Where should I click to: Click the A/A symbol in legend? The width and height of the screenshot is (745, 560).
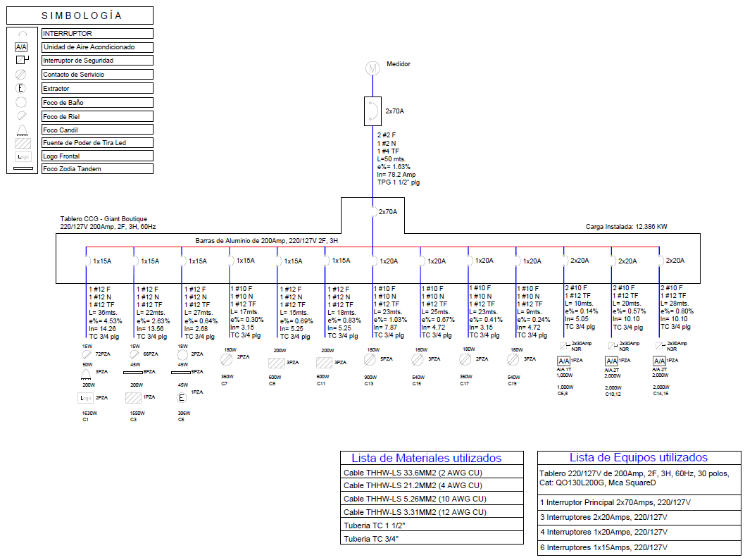click(22, 47)
